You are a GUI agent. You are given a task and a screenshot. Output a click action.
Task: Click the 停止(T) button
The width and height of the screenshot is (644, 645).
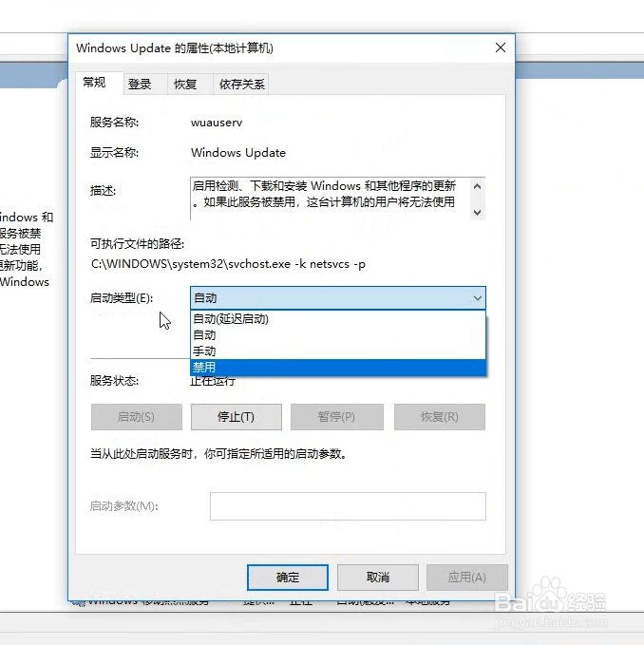(x=237, y=417)
